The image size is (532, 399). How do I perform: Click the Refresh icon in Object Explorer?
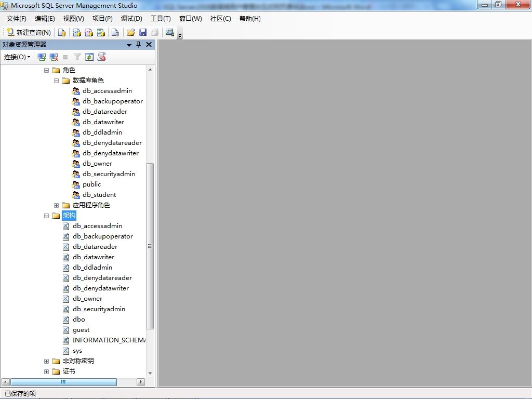tap(89, 57)
